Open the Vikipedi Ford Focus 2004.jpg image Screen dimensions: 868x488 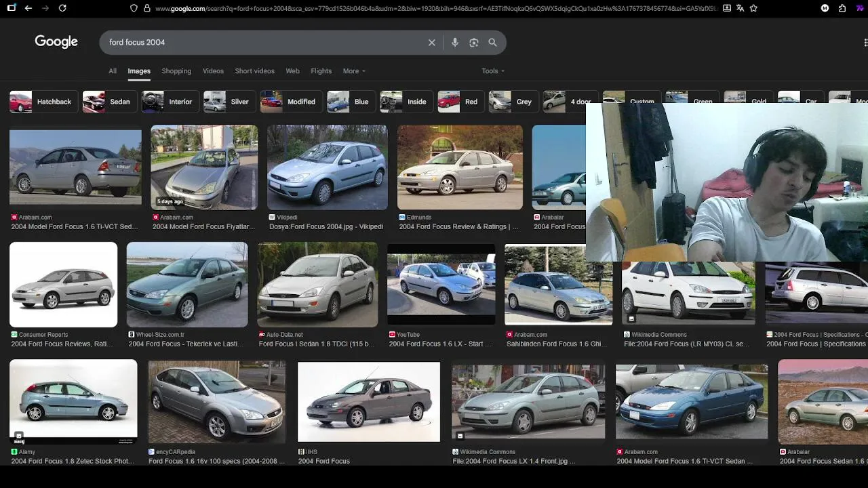(328, 167)
